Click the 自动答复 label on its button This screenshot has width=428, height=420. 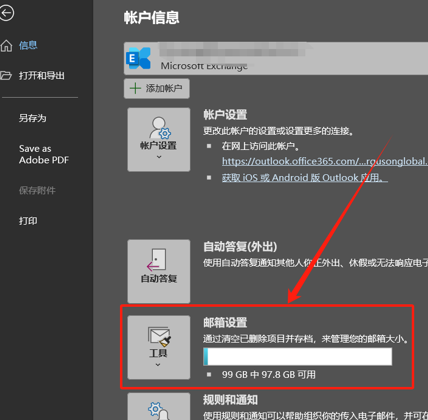pyautogui.click(x=159, y=278)
